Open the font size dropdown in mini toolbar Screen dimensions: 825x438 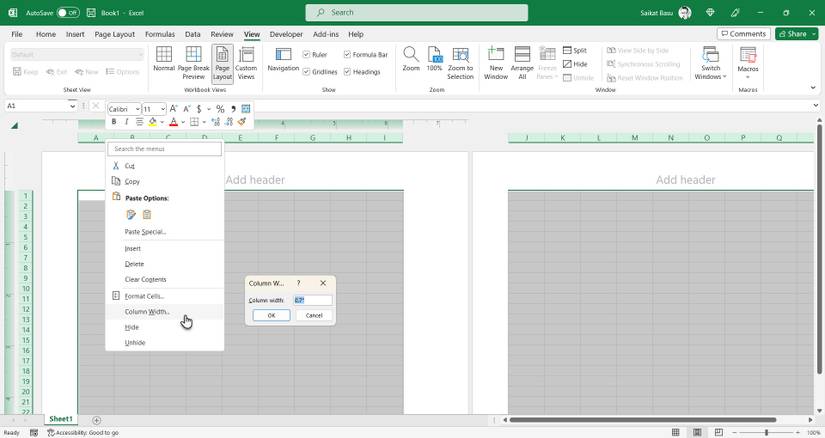(x=162, y=109)
